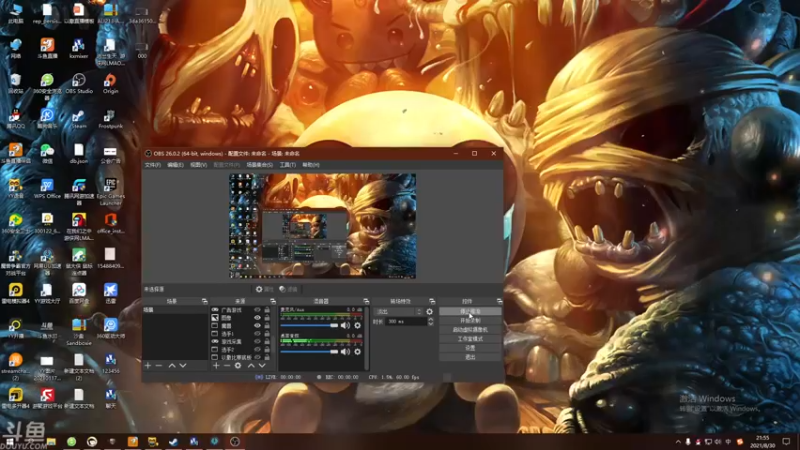Toggle lock for 选手1 source

tap(267, 334)
